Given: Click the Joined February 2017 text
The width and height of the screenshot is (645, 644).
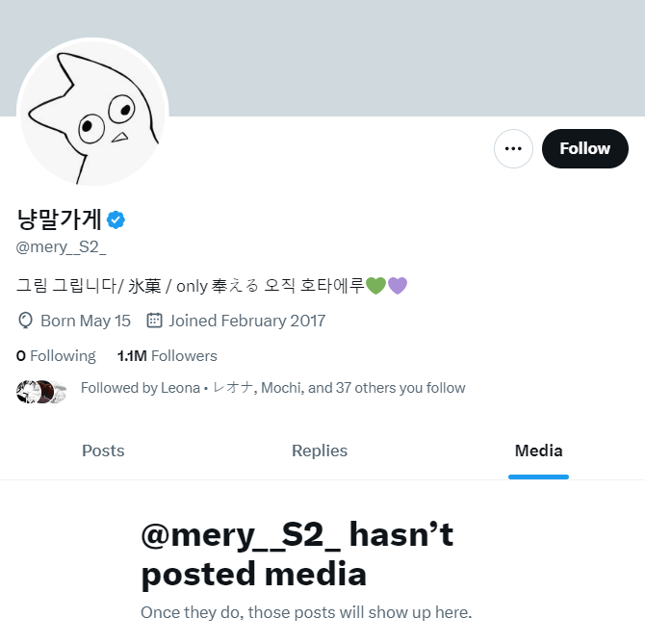Looking at the screenshot, I should click(246, 321).
